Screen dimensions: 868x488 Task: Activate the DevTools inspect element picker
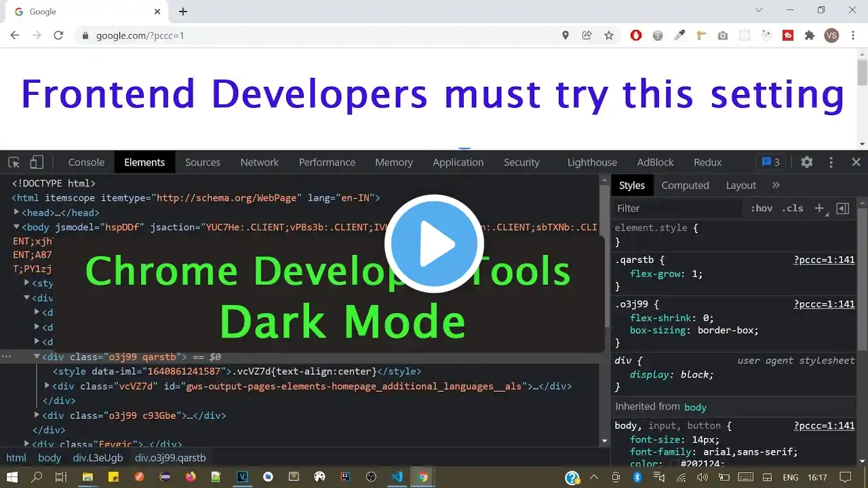14,162
